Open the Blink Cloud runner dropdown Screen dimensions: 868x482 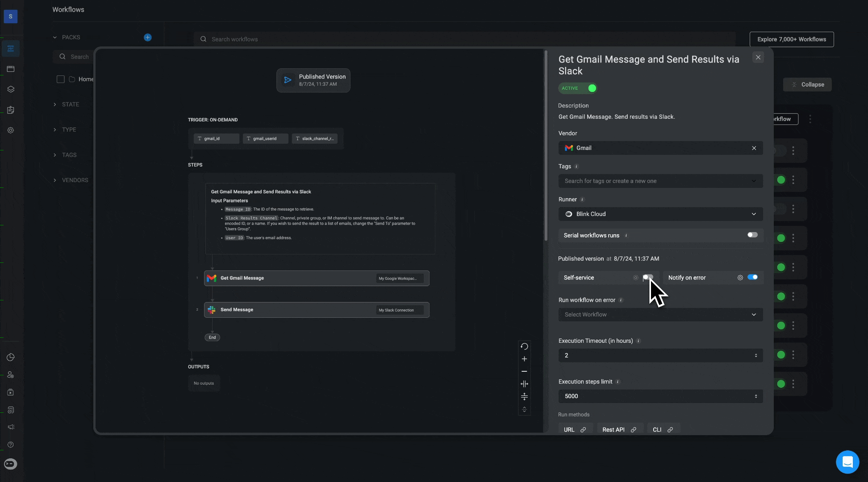660,214
